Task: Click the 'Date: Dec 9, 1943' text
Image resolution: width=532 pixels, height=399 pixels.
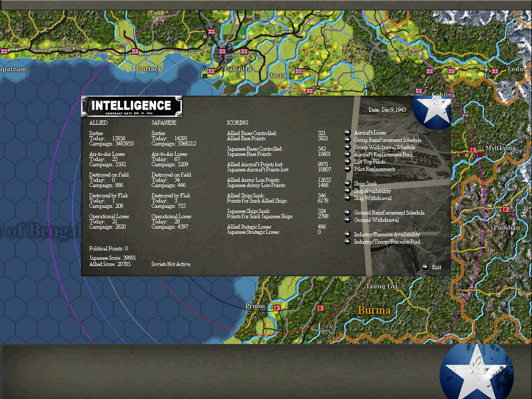Action: [387, 110]
